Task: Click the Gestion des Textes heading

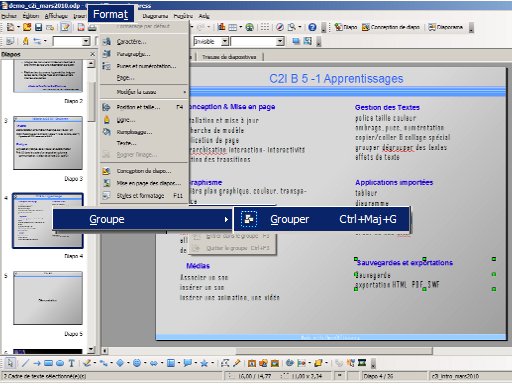Action: coord(387,107)
